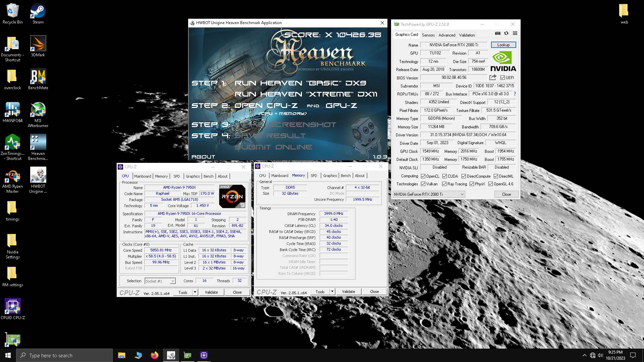644x362 pixels.
Task: Open the ZenTimings shortcut icon
Action: tap(12, 147)
